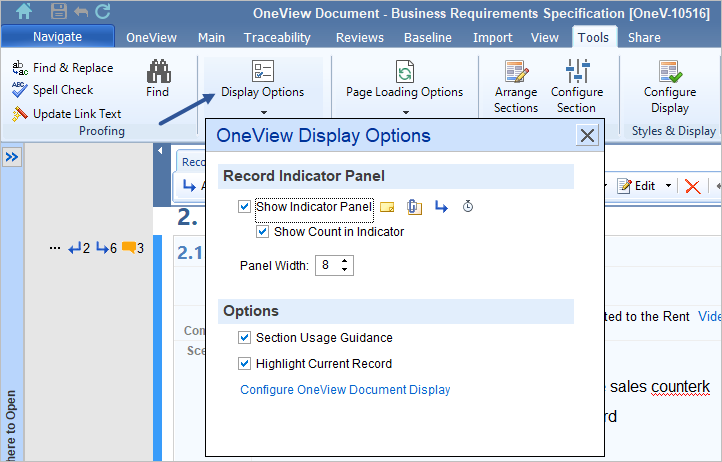Click the Save floppy disk icon

tap(58, 11)
